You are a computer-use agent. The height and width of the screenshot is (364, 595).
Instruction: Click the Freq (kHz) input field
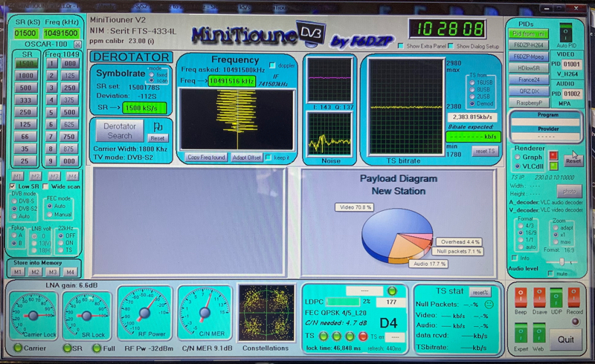point(61,33)
